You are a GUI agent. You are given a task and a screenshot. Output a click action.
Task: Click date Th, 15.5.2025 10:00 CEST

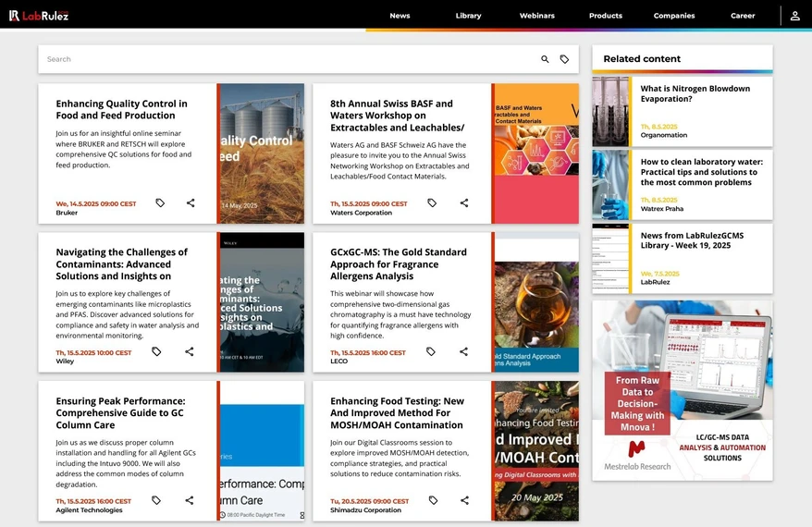click(x=93, y=352)
